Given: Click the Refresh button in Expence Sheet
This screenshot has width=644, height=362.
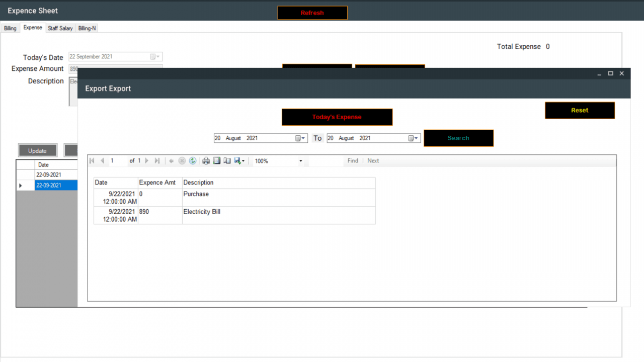Looking at the screenshot, I should [312, 13].
